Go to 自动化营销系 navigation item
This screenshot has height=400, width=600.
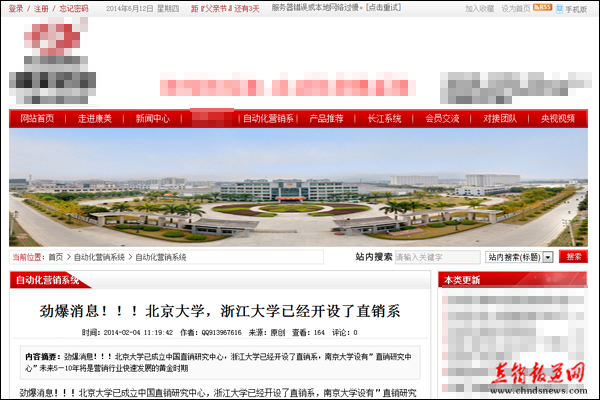coord(268,119)
